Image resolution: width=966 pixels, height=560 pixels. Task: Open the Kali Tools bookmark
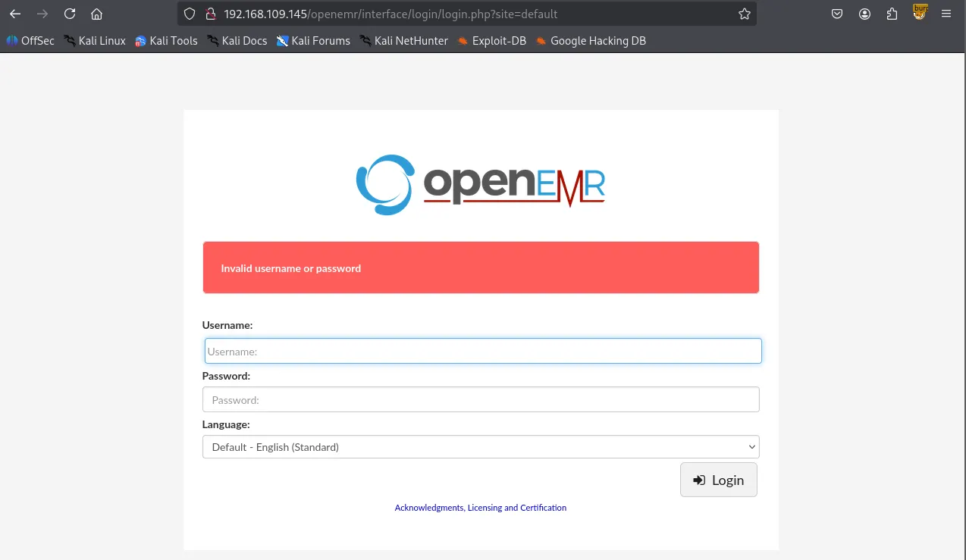pos(166,41)
